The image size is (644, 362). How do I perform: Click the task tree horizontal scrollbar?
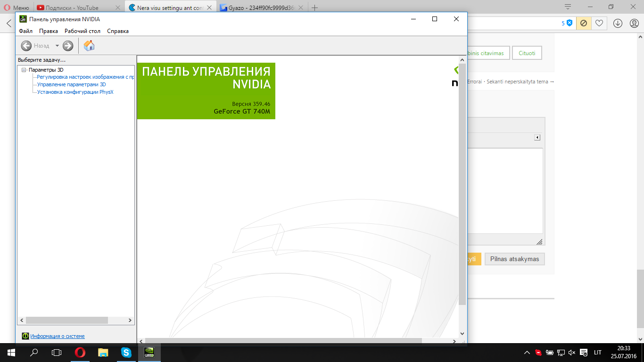tap(67, 321)
